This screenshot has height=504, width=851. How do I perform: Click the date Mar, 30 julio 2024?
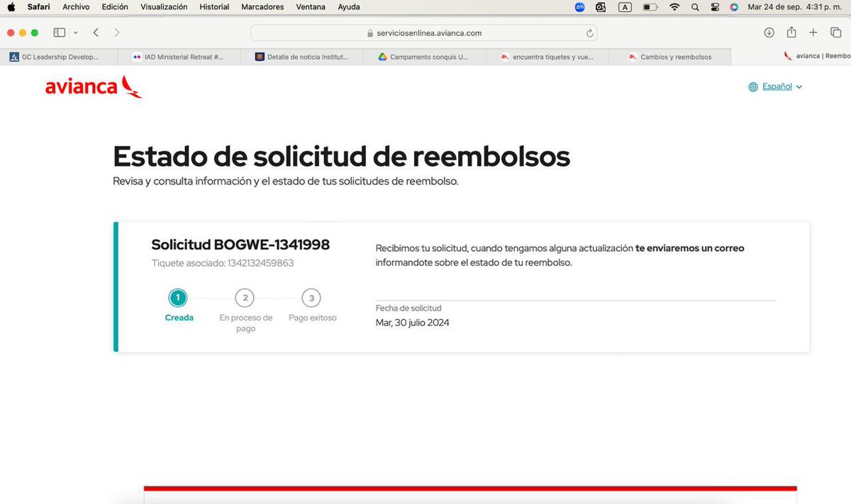coord(412,323)
